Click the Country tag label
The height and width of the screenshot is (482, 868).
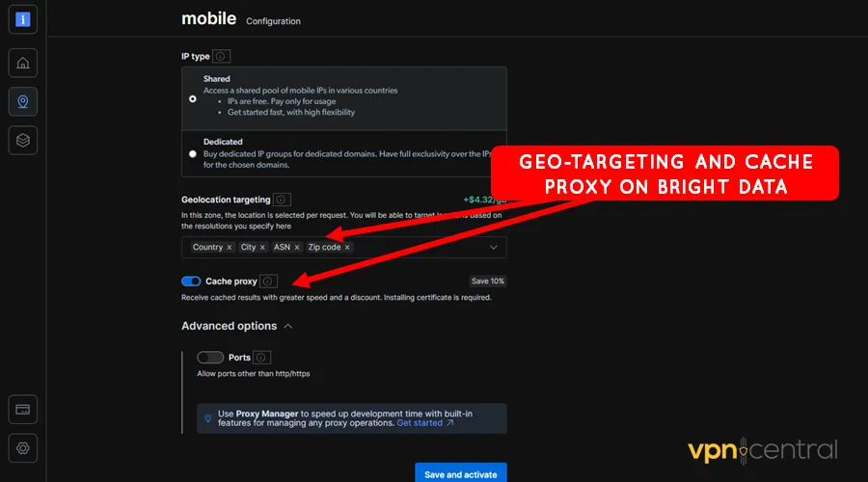pyautogui.click(x=207, y=248)
